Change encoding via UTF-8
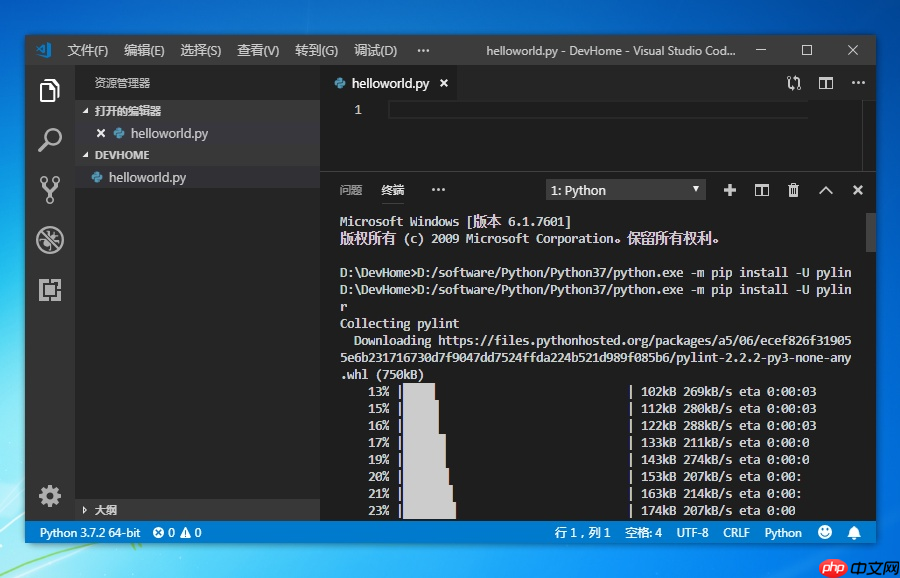Image resolution: width=900 pixels, height=578 pixels. point(692,533)
